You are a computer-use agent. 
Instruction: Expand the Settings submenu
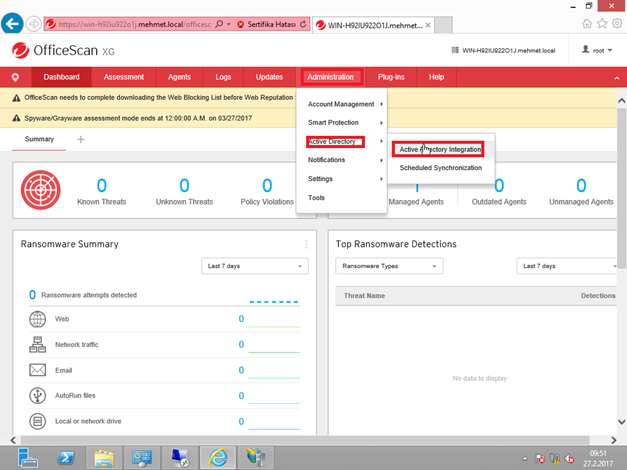[x=345, y=179]
